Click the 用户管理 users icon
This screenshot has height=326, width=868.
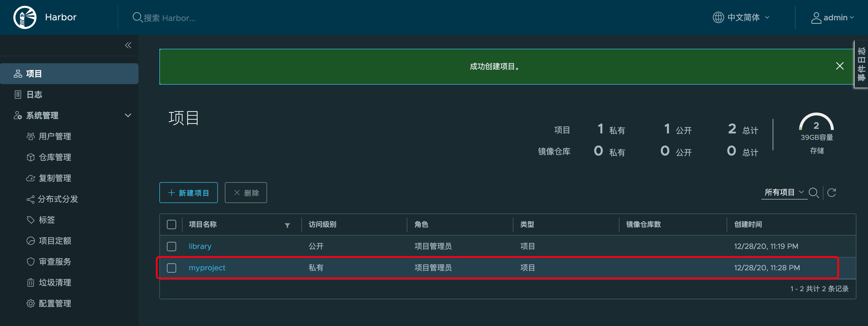click(30, 136)
